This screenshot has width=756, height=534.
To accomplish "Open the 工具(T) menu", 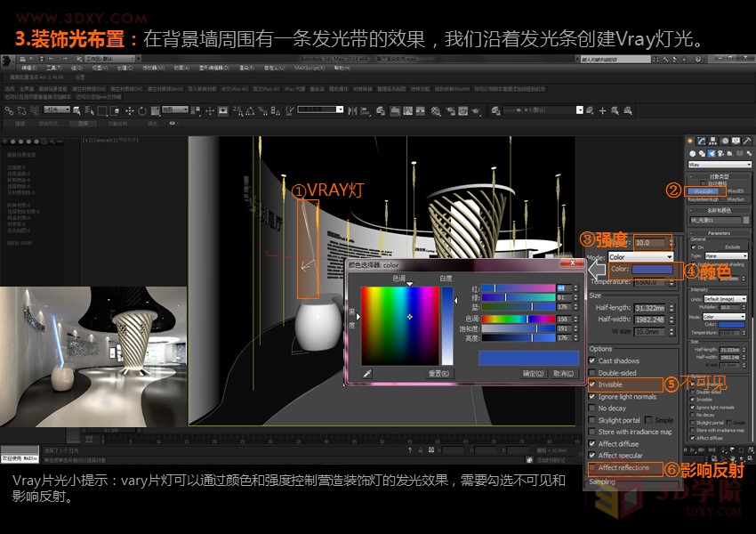I will tap(53, 69).
